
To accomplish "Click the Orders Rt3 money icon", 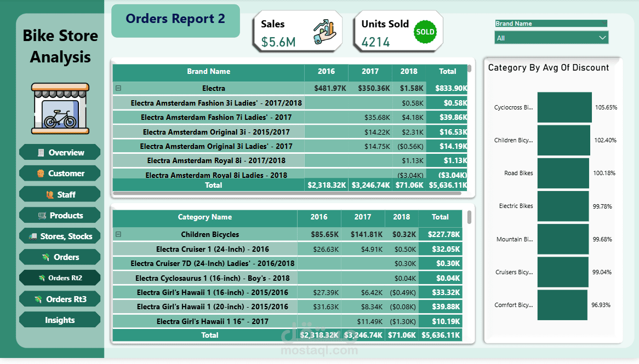I will click(38, 299).
